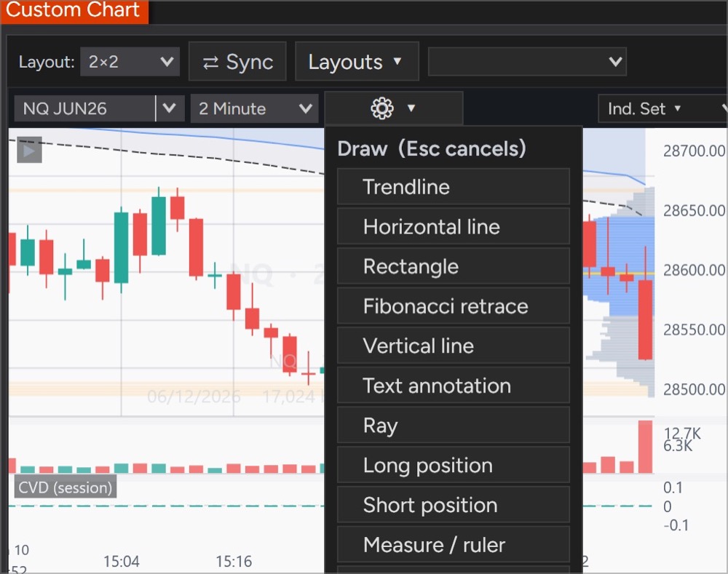
Task: Click the CVD (session) indicator label
Action: pos(65,487)
